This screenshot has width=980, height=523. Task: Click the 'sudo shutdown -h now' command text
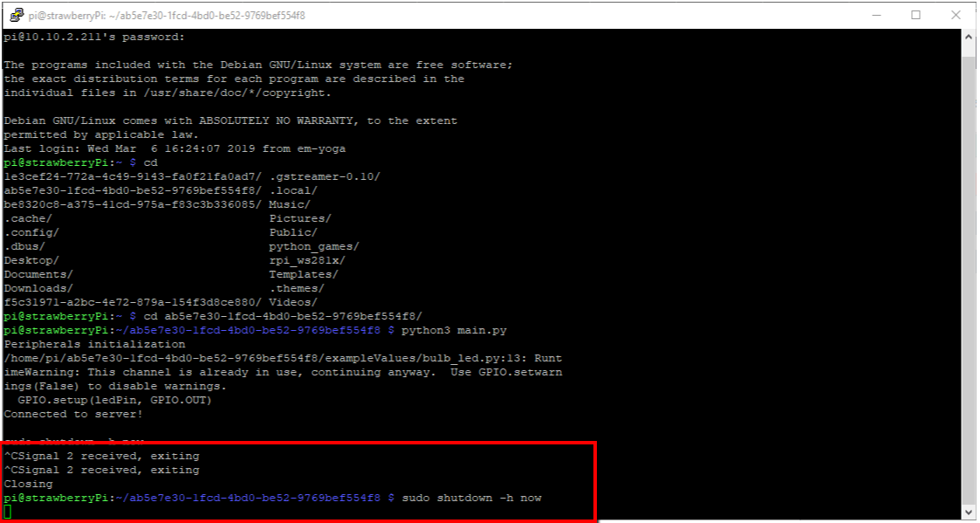[471, 498]
